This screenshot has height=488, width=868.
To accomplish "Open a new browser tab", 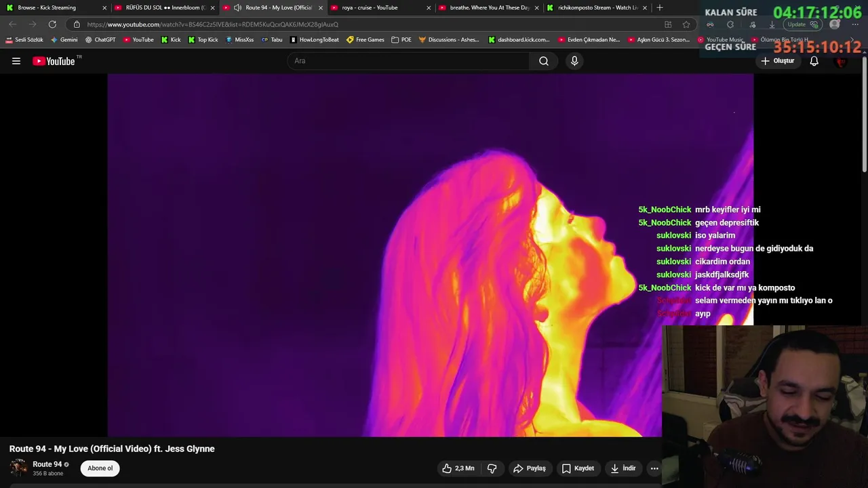I will click(660, 7).
